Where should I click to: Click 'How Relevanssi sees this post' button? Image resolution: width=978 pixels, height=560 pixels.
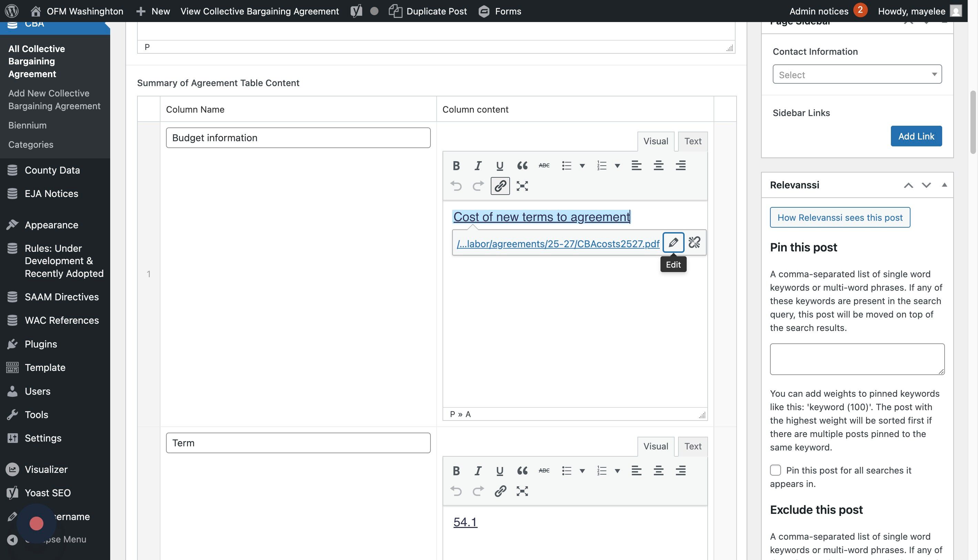[840, 218]
